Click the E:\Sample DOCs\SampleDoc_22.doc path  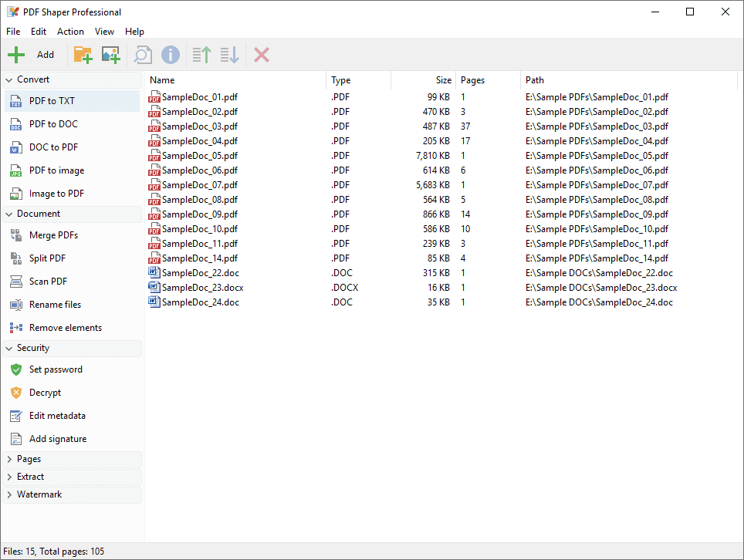click(x=599, y=273)
